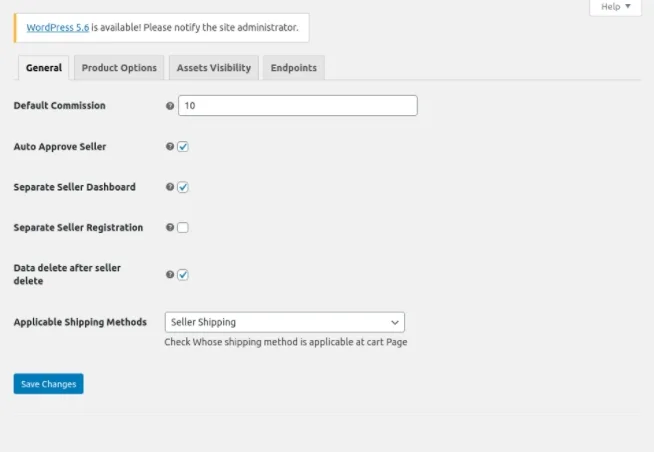The image size is (654, 452).
Task: Open the Applicable Shipping Methods dropdown
Action: click(284, 322)
